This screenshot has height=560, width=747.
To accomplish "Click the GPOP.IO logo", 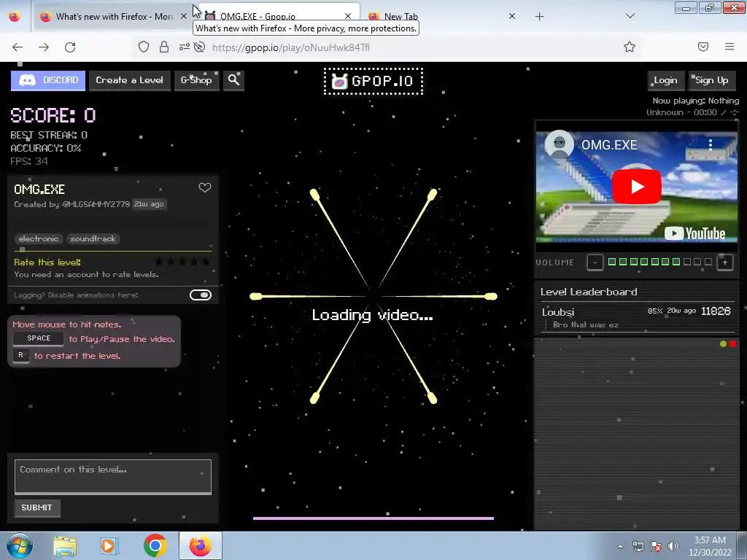I will [373, 82].
